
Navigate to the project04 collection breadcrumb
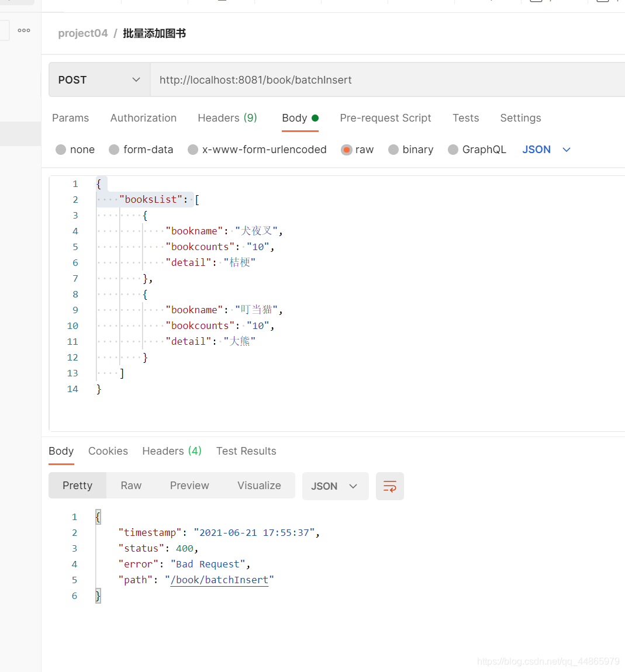[82, 33]
